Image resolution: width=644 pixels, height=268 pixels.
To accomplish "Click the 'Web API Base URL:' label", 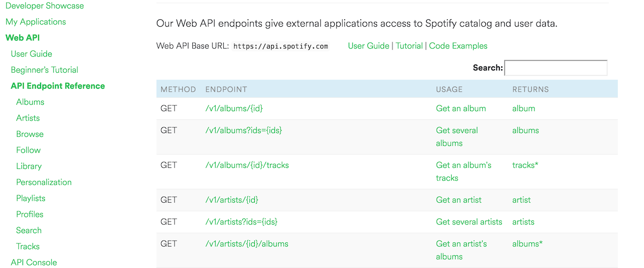I will tap(193, 46).
